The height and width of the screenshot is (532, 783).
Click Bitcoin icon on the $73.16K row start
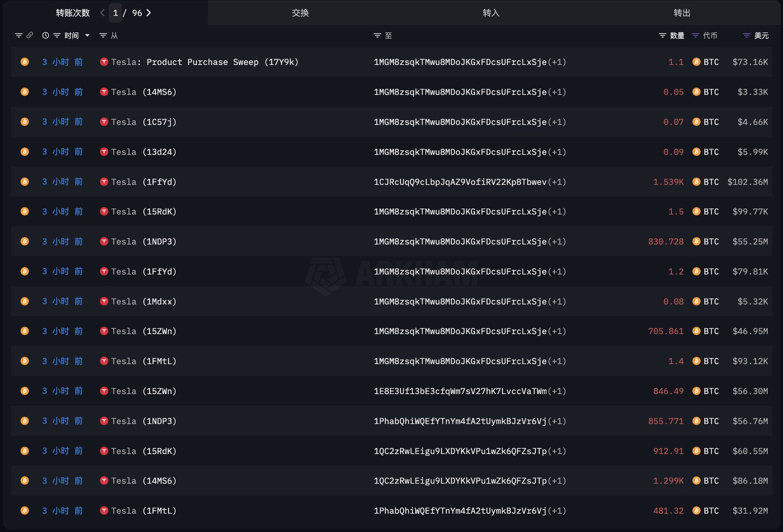pyautogui.click(x=25, y=62)
